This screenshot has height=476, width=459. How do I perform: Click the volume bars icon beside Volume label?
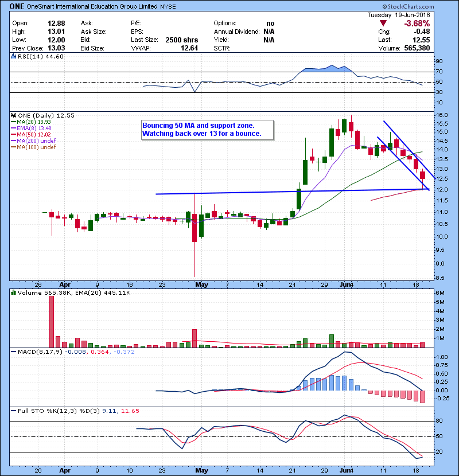(13, 292)
